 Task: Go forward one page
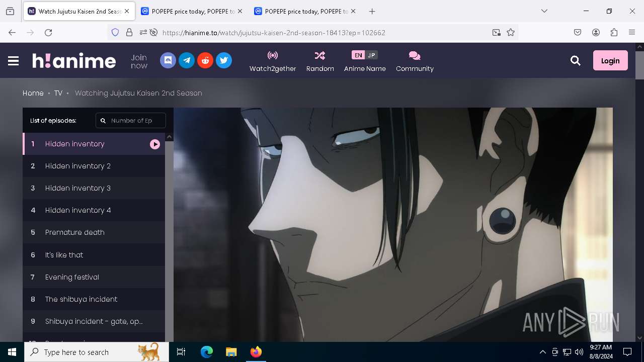tap(30, 32)
